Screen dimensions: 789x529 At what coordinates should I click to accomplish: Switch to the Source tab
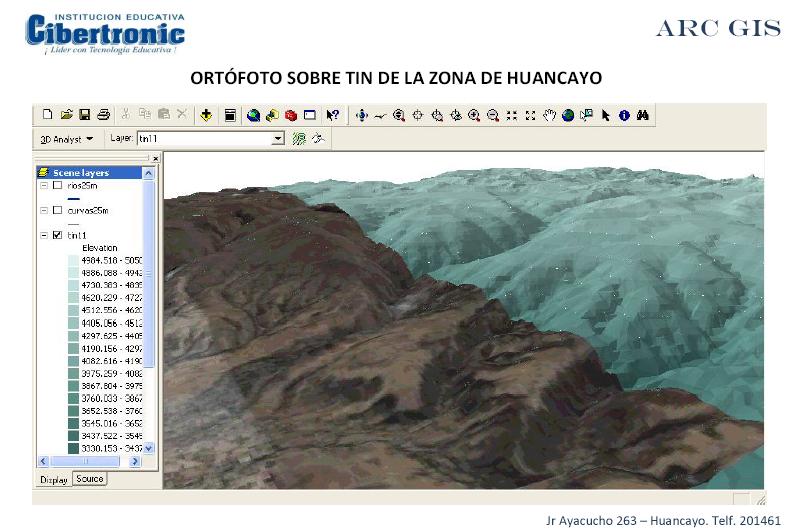90,479
